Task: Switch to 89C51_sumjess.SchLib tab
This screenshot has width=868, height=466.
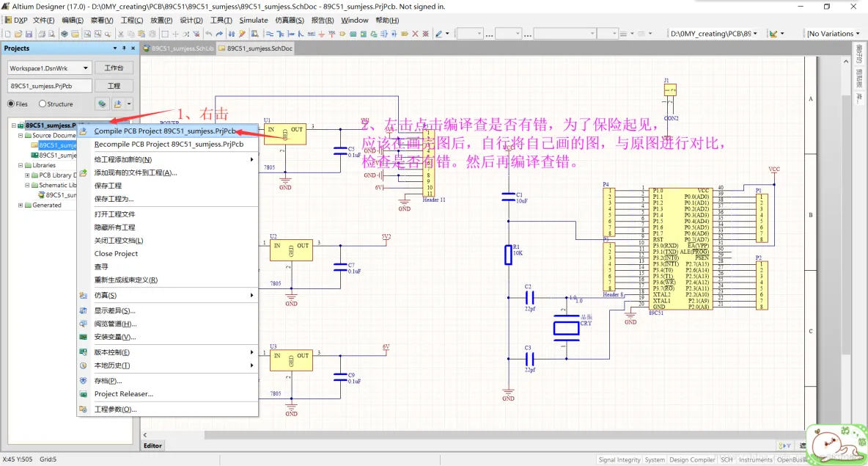Action: [x=178, y=48]
